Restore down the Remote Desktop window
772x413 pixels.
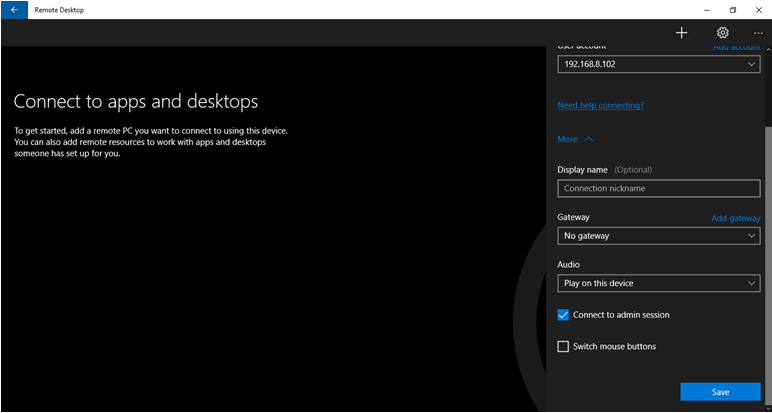click(x=733, y=10)
